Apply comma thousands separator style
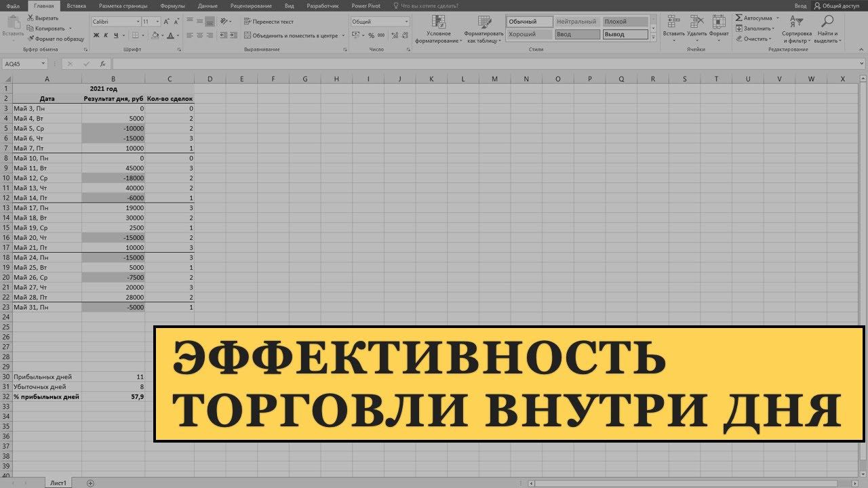This screenshot has height=488, width=868. point(382,35)
